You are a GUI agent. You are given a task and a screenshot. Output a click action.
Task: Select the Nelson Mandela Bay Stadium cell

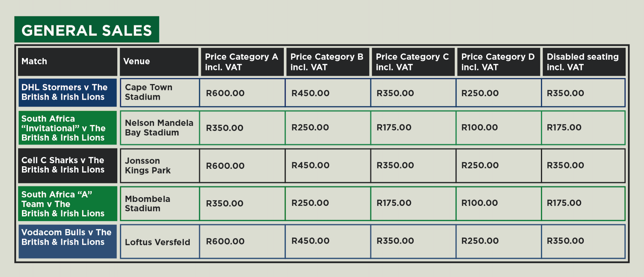click(x=159, y=128)
